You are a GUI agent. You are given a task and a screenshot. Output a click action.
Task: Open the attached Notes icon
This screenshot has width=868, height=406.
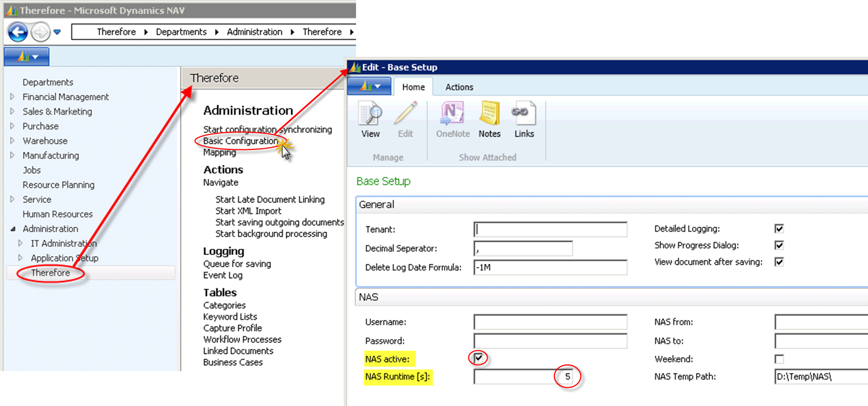tap(489, 114)
